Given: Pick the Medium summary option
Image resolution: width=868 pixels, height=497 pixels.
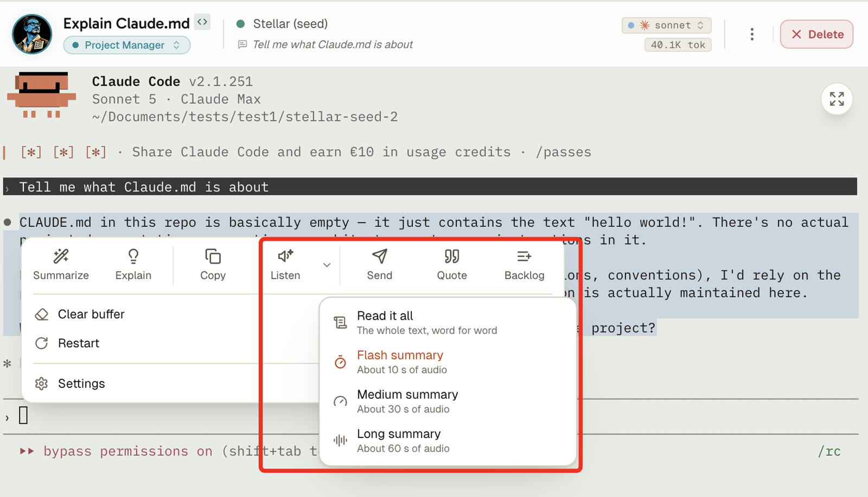Looking at the screenshot, I should tap(448, 402).
